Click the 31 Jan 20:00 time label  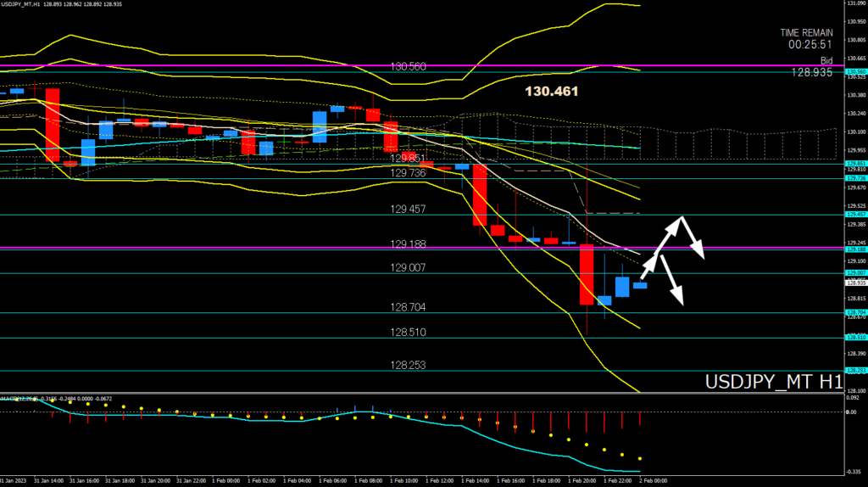[156, 481]
